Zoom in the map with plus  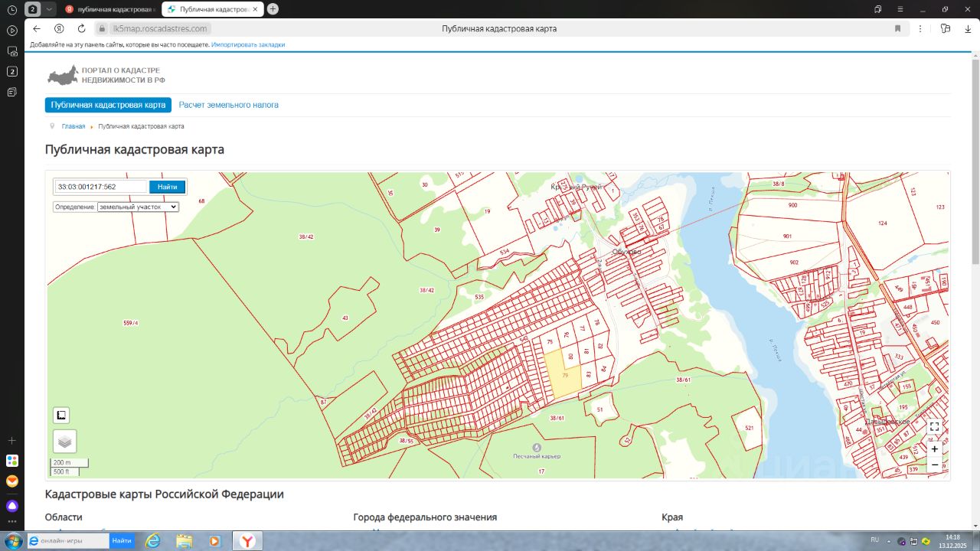pos(935,449)
